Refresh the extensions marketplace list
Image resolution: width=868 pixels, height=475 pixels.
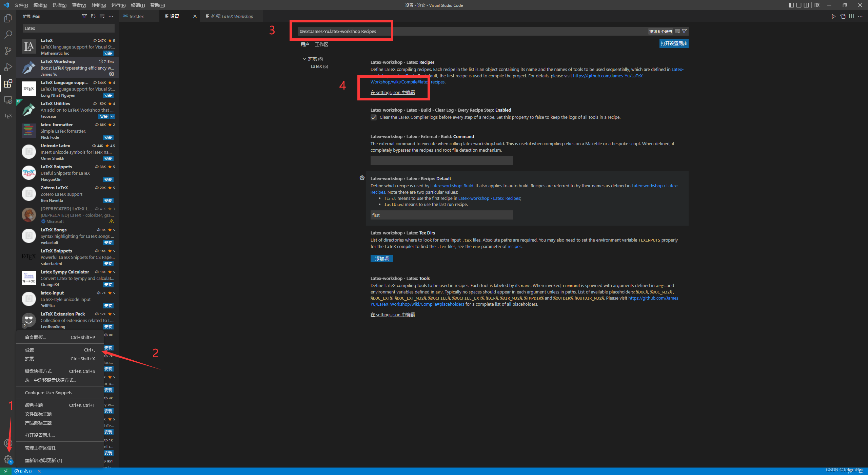93,16
